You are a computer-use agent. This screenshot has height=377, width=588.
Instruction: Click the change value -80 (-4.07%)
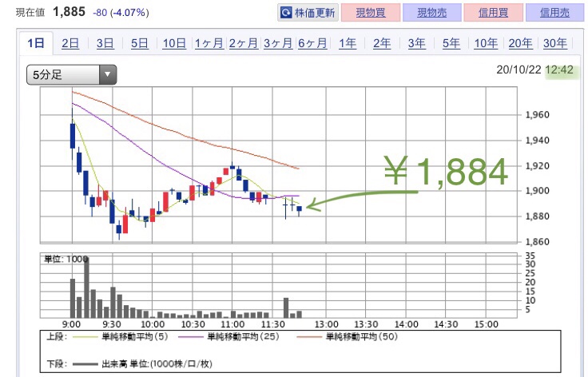(x=121, y=13)
